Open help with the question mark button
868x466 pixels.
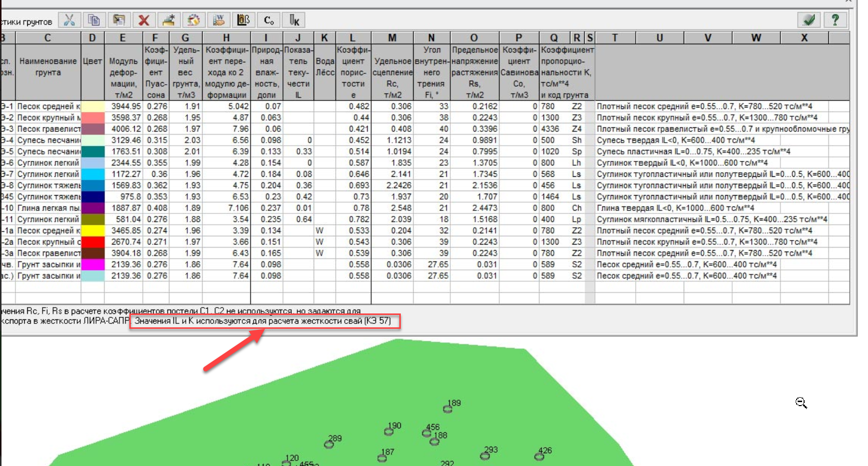pyautogui.click(x=835, y=20)
